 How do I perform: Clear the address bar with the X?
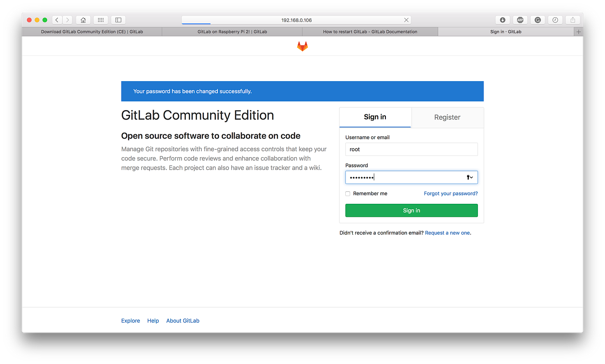(406, 20)
